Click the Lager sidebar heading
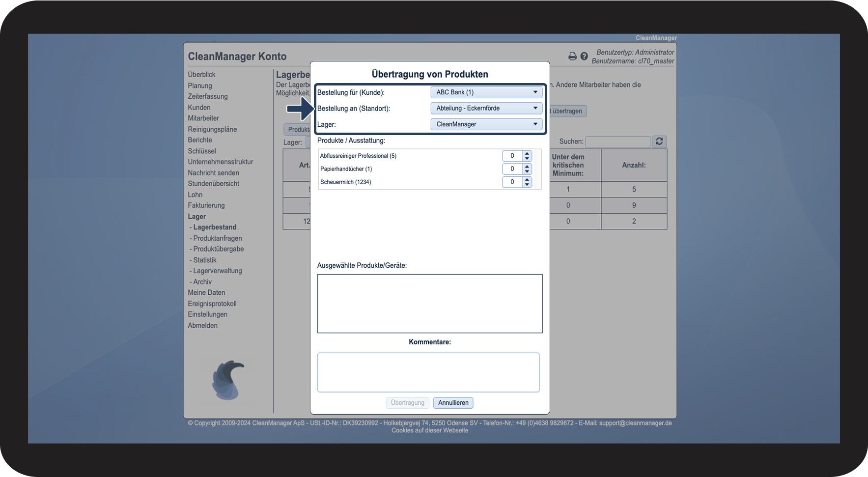Image resolution: width=868 pixels, height=477 pixels. pos(197,217)
